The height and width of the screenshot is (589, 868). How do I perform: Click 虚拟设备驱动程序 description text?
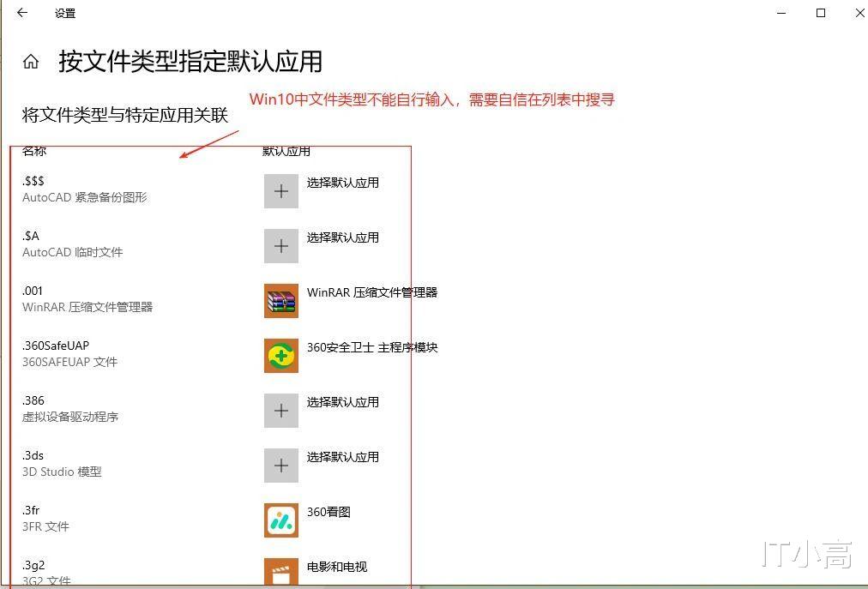click(70, 417)
